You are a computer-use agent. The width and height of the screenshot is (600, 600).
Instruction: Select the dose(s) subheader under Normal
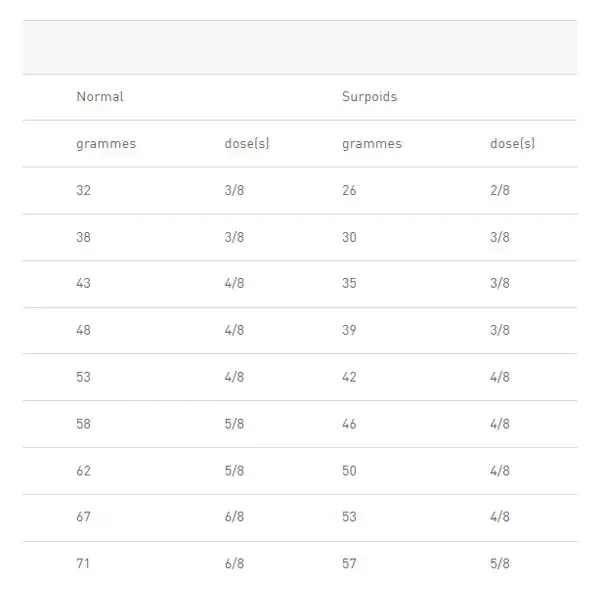click(247, 143)
